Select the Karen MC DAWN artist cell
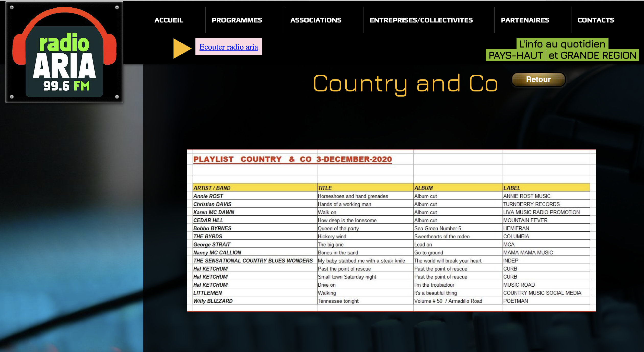Image resolution: width=644 pixels, height=352 pixels. click(x=255, y=212)
